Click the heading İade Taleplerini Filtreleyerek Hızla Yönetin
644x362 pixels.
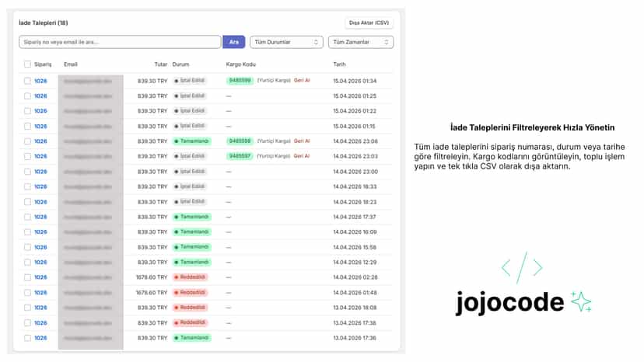click(532, 127)
